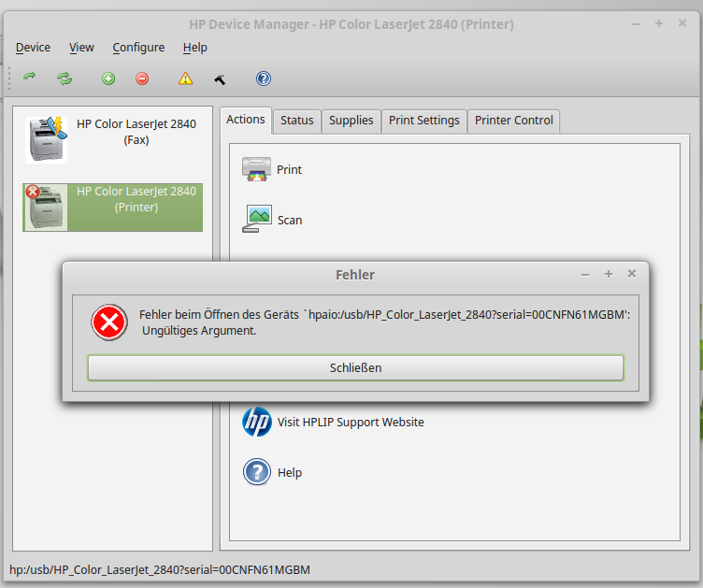Select the HP Color LaserJet 2840 printer thumbnail

click(x=45, y=208)
